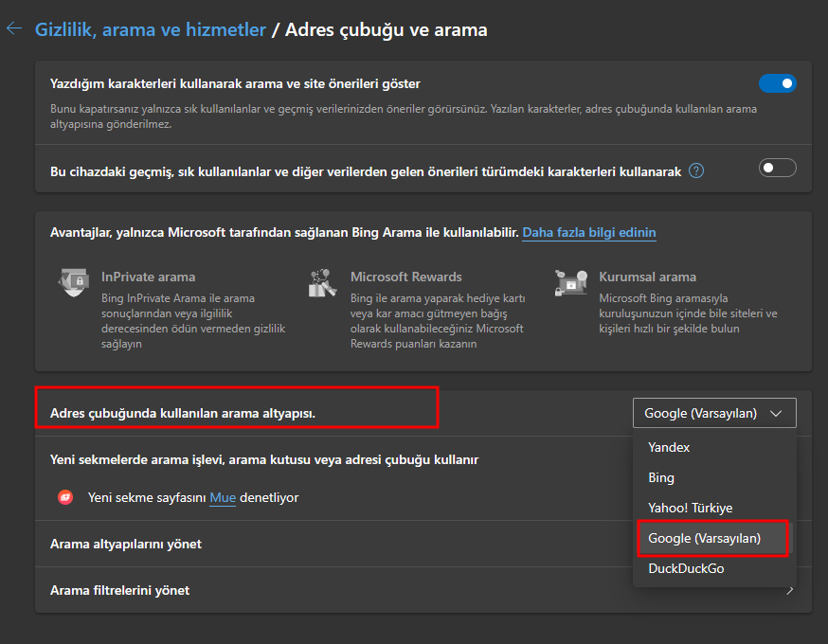The width and height of the screenshot is (828, 644).
Task: Click Adres çubuğunda kullanılan arama altyapısı label
Action: coord(183,413)
